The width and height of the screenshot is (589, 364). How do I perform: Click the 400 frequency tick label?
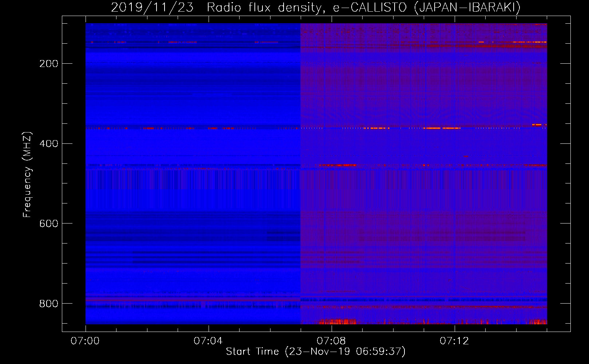(49, 144)
